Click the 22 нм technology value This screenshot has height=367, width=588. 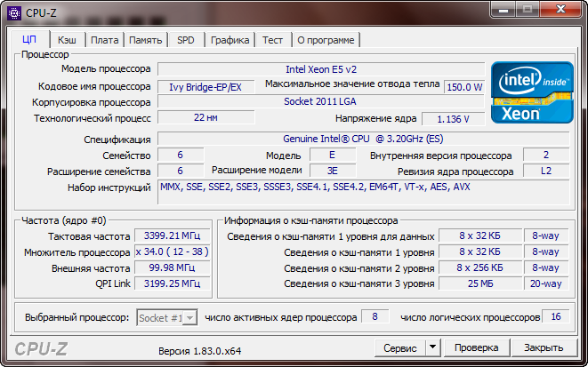pos(205,117)
